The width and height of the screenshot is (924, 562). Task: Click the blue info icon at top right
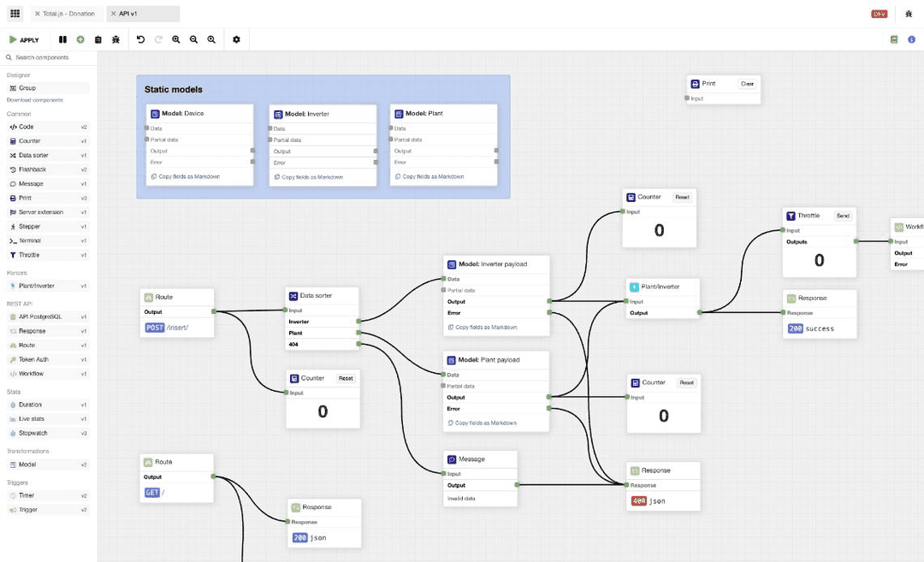click(x=911, y=39)
